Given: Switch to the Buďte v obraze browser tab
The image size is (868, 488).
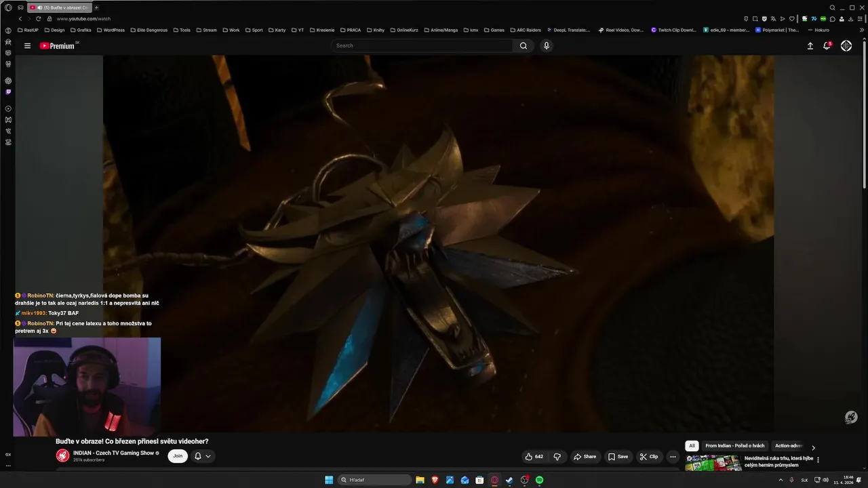Looking at the screenshot, I should (60, 7).
